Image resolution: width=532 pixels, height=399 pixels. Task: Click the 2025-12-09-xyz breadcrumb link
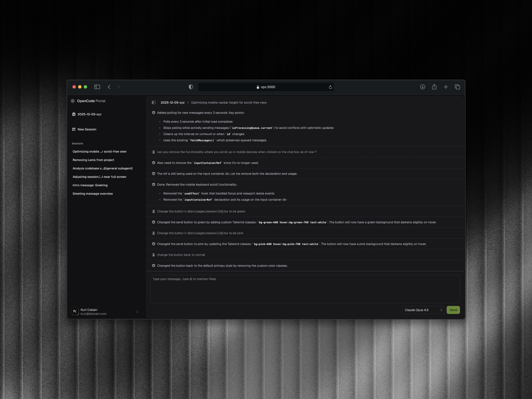(172, 103)
